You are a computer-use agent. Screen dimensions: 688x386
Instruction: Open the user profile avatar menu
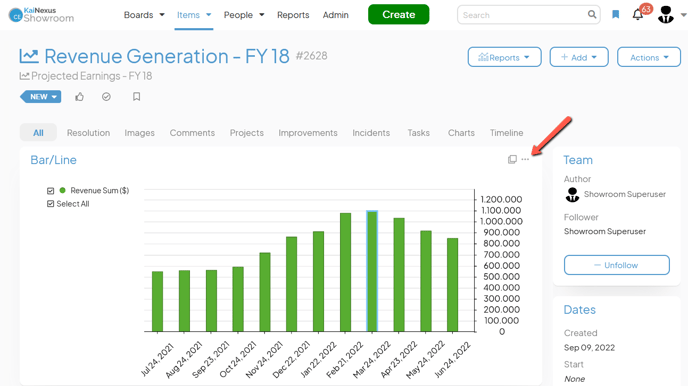pos(666,14)
